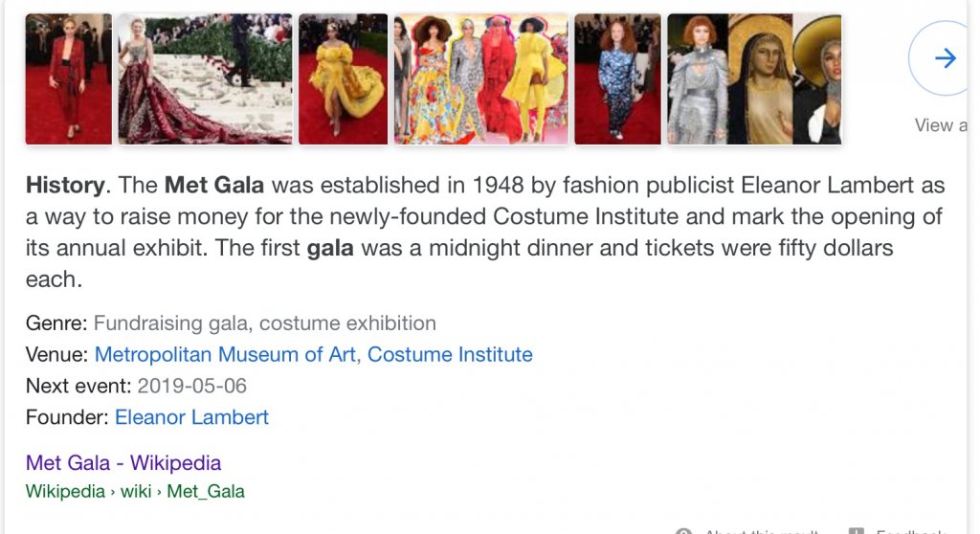Open the photo of the long red train gown
Image resolution: width=980 pixels, height=534 pixels.
click(x=205, y=78)
